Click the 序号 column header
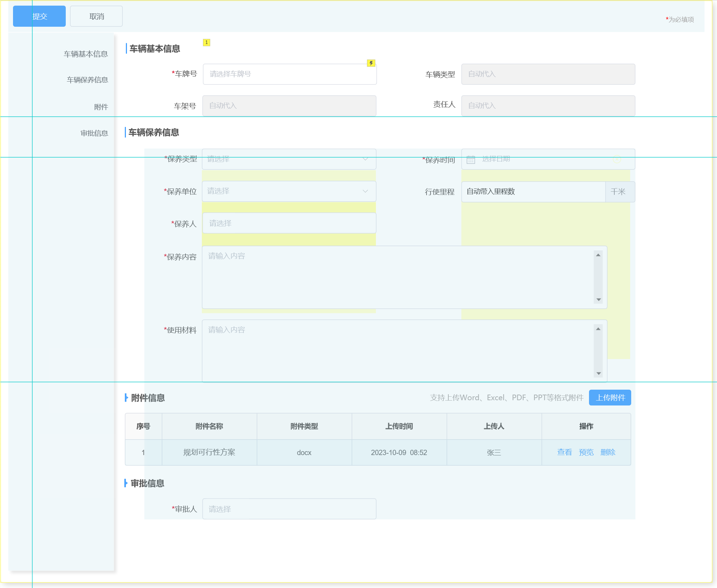Screen dimensions: 717x588 (143, 426)
